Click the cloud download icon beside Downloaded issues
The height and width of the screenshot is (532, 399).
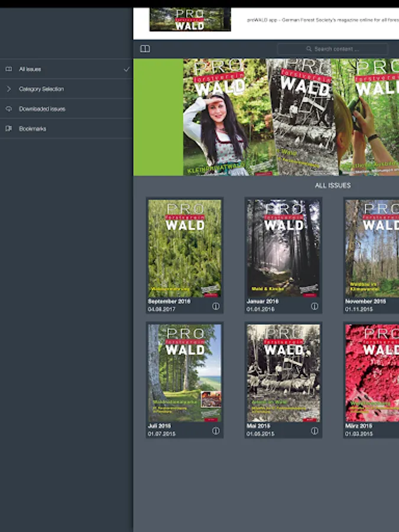[9, 109]
